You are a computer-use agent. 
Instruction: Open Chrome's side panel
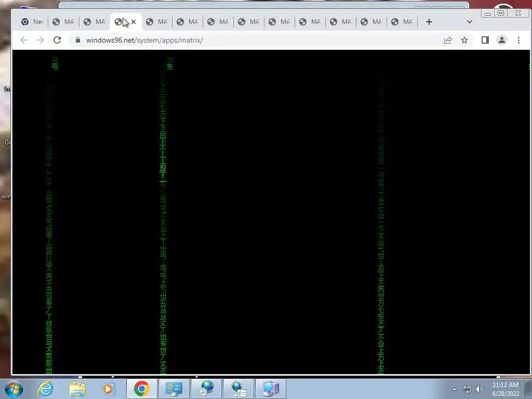click(485, 40)
